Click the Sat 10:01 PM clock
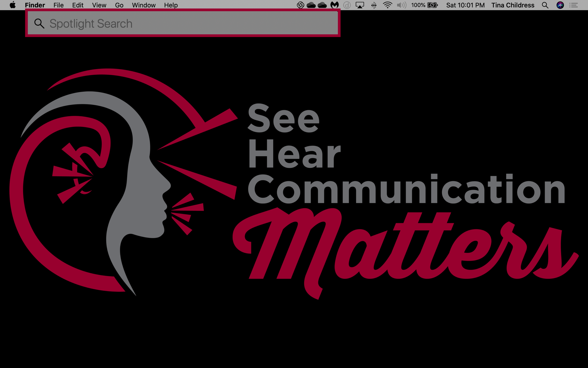Screen dimensions: 588x368 [465, 5]
